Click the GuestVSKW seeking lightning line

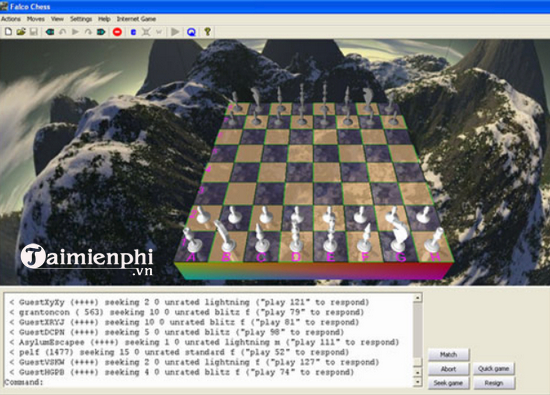[x=194, y=362]
